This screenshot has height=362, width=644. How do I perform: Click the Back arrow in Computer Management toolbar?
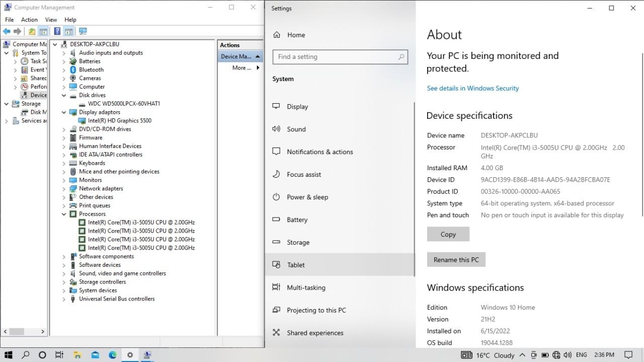coord(7,31)
